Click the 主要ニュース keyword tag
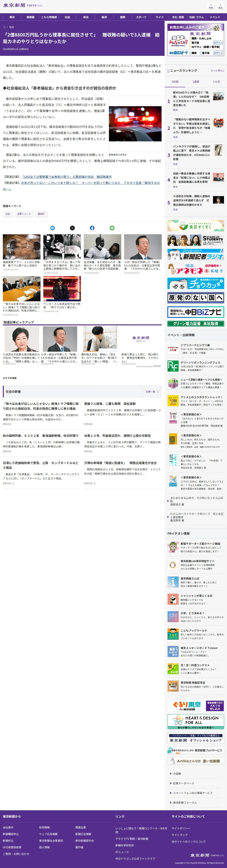Viewport: 227px width, 868px height. point(24,214)
